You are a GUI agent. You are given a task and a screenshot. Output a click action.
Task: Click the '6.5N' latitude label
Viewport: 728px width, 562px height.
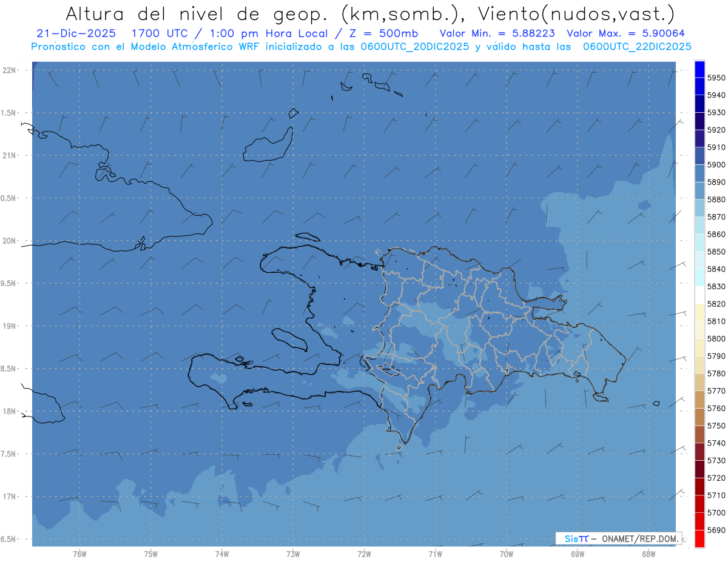point(9,539)
